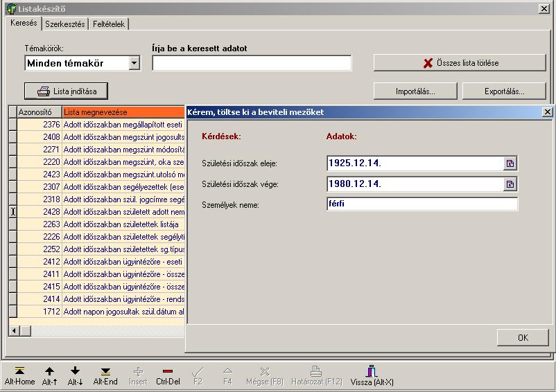Delete record with Ctrl-Del minus icon
Viewport: 556px width, 392px height.
168,371
